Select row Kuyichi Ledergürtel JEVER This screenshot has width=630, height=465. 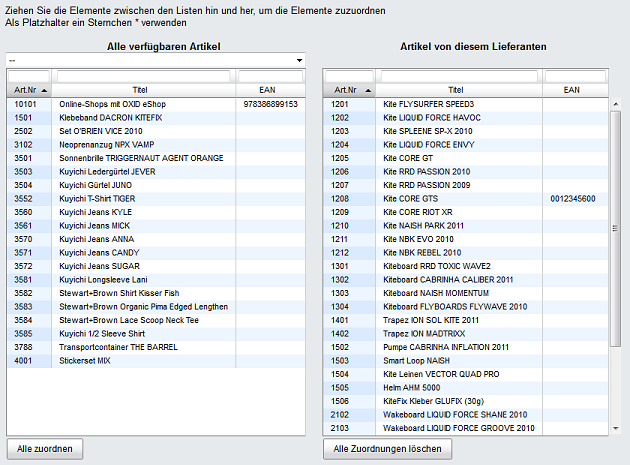(x=156, y=172)
